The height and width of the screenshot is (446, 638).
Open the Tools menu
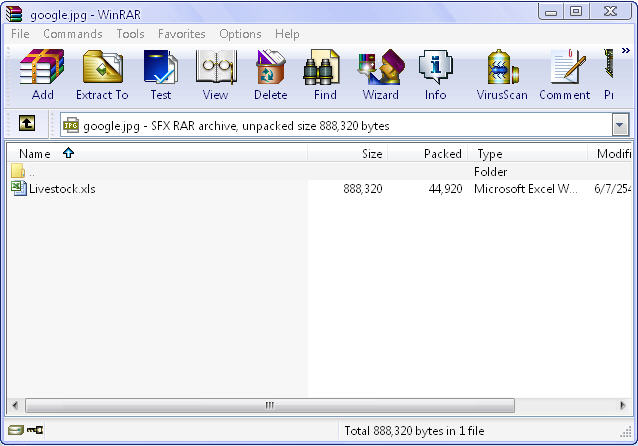click(x=131, y=34)
